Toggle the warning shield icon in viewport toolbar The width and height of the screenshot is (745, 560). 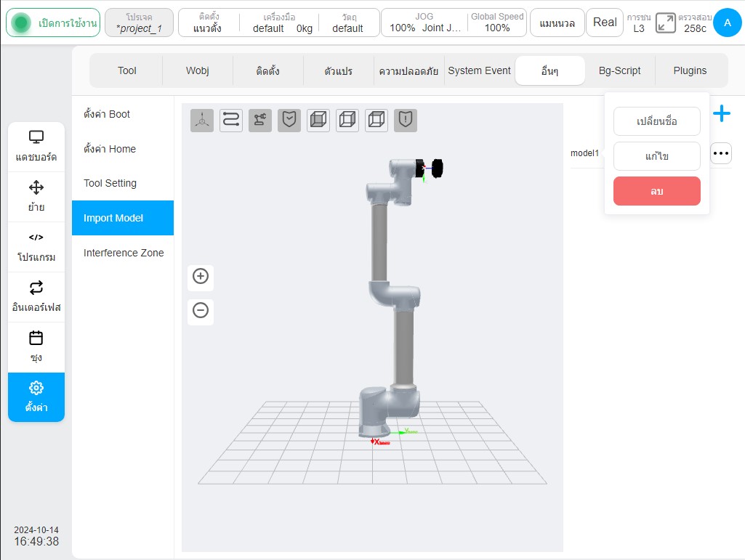click(x=406, y=120)
